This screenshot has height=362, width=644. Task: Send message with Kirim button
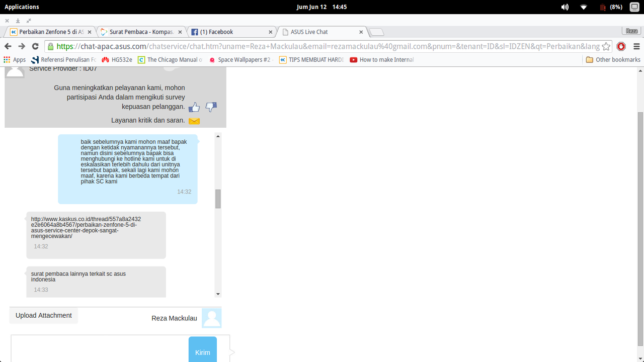click(x=203, y=349)
